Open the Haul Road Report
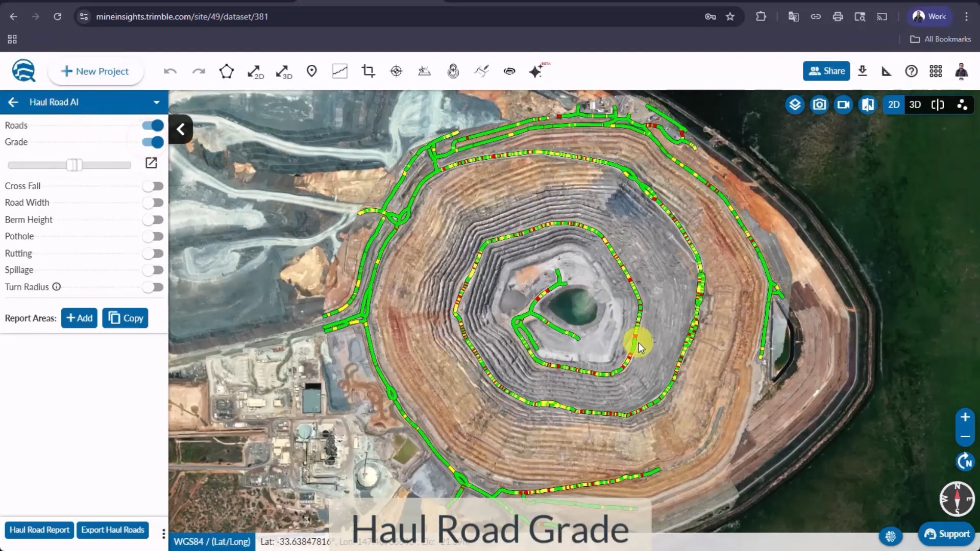The height and width of the screenshot is (551, 980). point(39,530)
